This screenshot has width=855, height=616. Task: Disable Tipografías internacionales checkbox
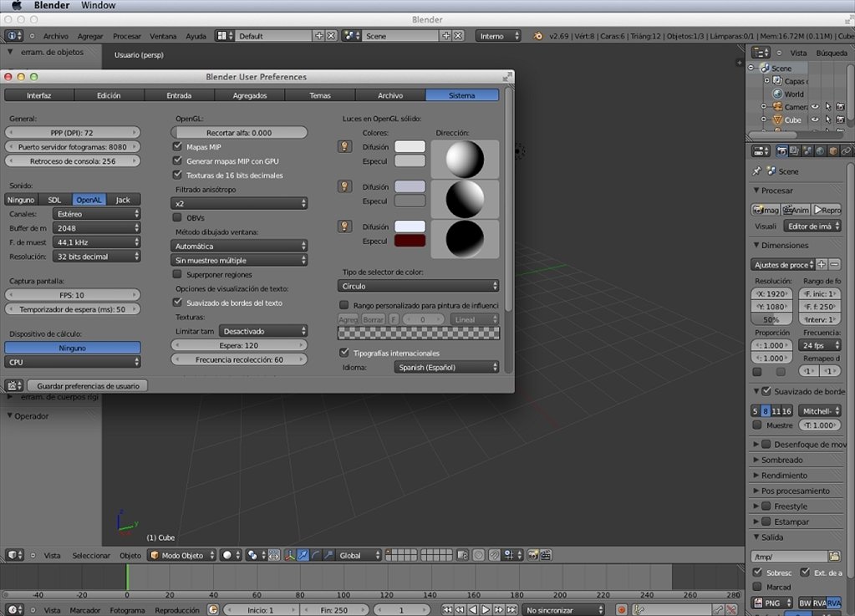tap(344, 352)
